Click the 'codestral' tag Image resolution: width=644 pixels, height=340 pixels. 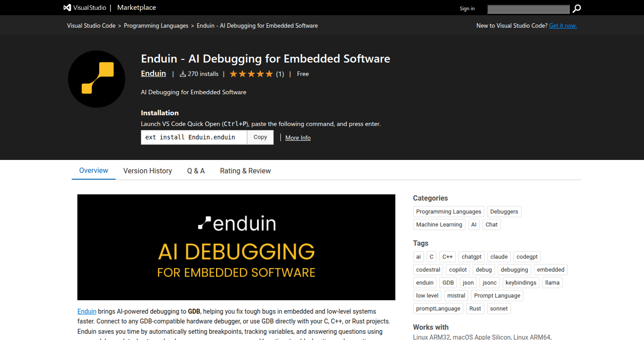pyautogui.click(x=428, y=270)
